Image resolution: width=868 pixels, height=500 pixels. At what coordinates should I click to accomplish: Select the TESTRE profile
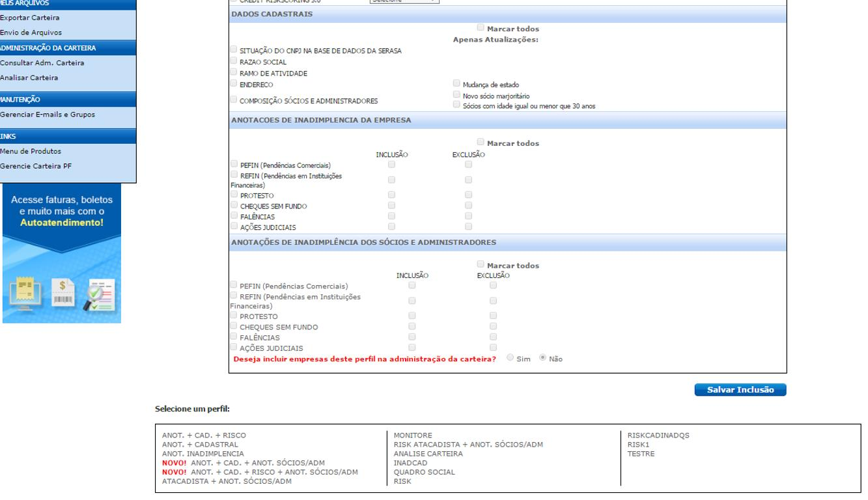point(641,453)
